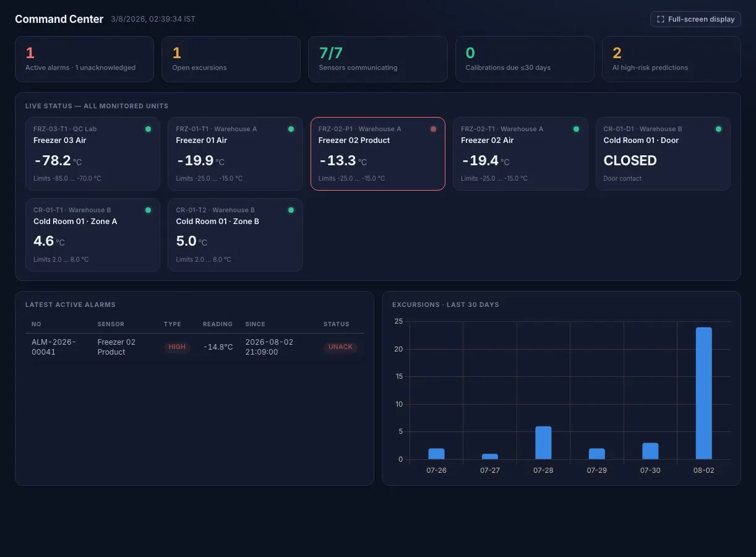Open the Active alarms summary card
Viewport: 756px width, 557px height.
point(84,59)
